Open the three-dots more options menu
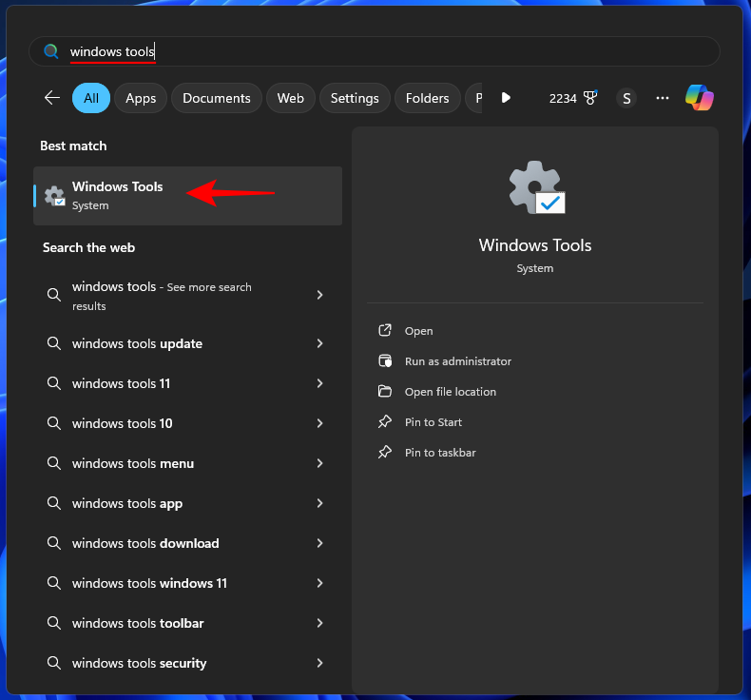751x700 pixels. 663,98
